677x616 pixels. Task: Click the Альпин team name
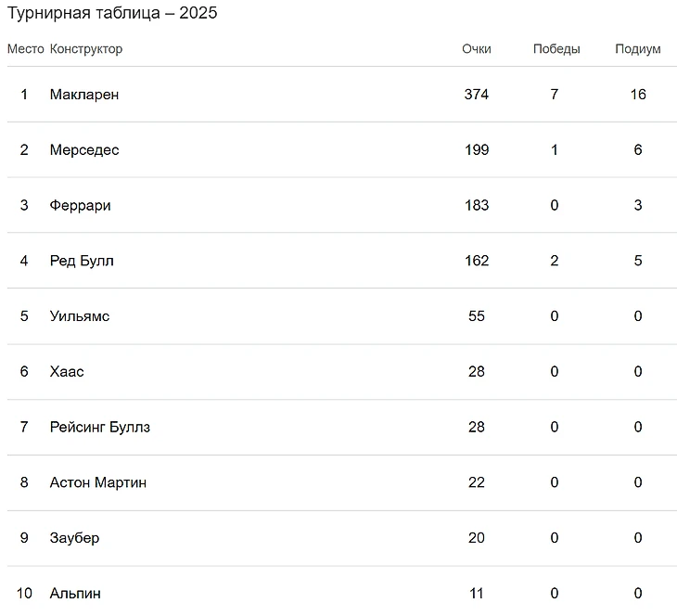pyautogui.click(x=75, y=593)
